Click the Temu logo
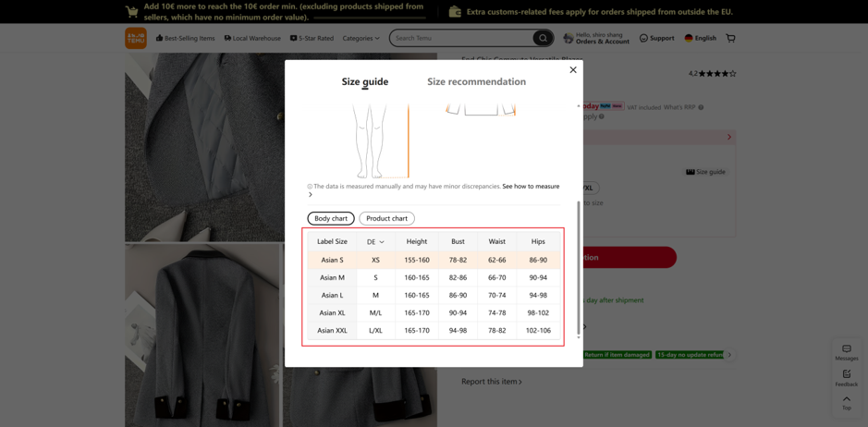The image size is (868, 427). click(x=136, y=38)
